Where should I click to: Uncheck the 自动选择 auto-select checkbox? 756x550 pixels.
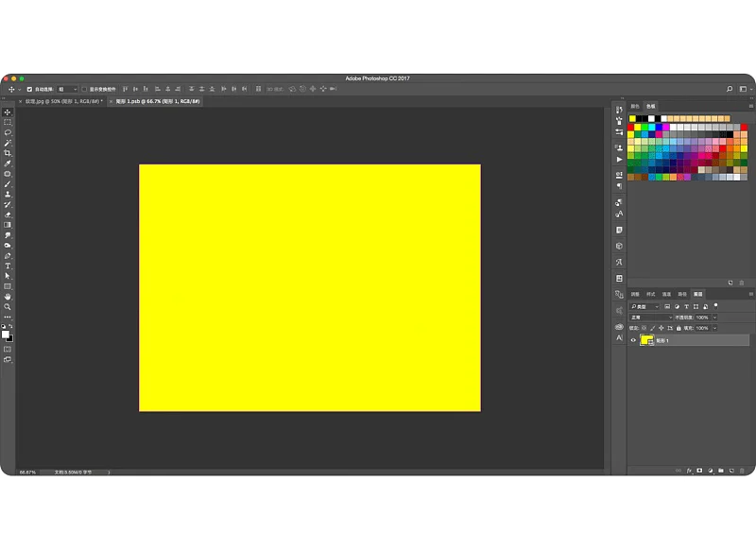click(29, 89)
